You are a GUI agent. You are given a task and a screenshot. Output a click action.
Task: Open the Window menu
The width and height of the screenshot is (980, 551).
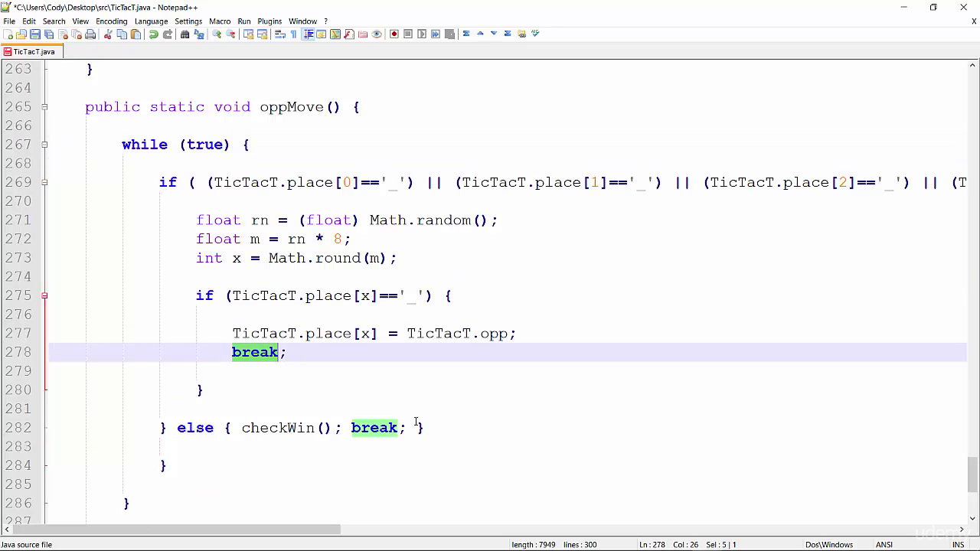tap(302, 21)
